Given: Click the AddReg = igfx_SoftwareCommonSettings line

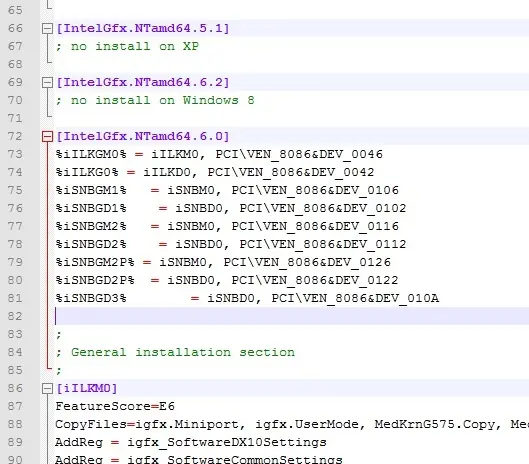Looking at the screenshot, I should (199, 460).
